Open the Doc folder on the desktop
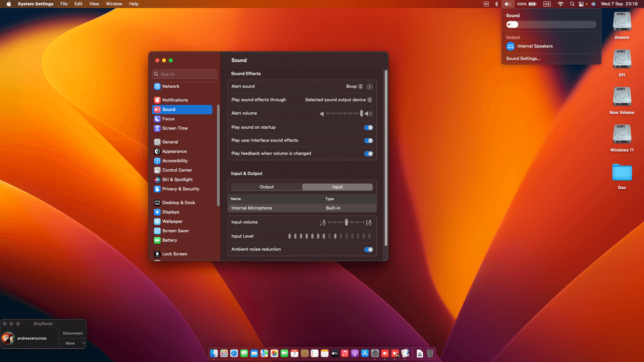 622,176
